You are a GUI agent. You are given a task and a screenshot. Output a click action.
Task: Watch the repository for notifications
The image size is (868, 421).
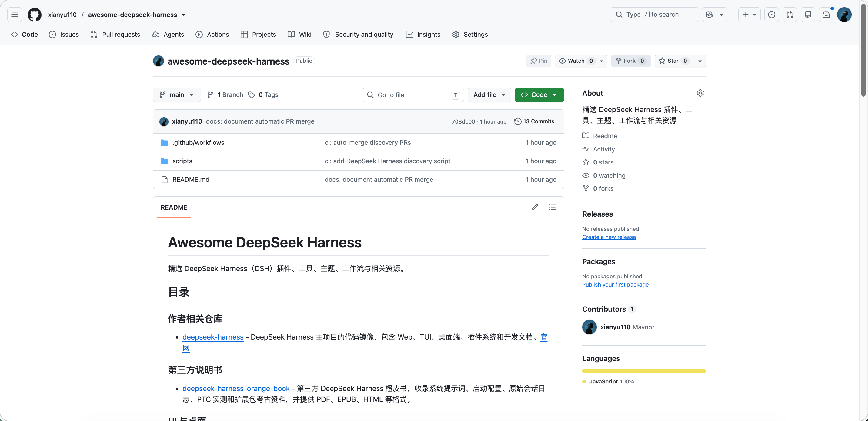(576, 61)
